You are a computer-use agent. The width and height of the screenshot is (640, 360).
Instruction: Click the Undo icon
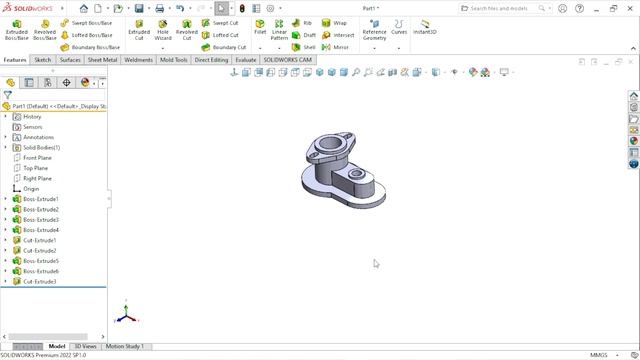pos(180,8)
